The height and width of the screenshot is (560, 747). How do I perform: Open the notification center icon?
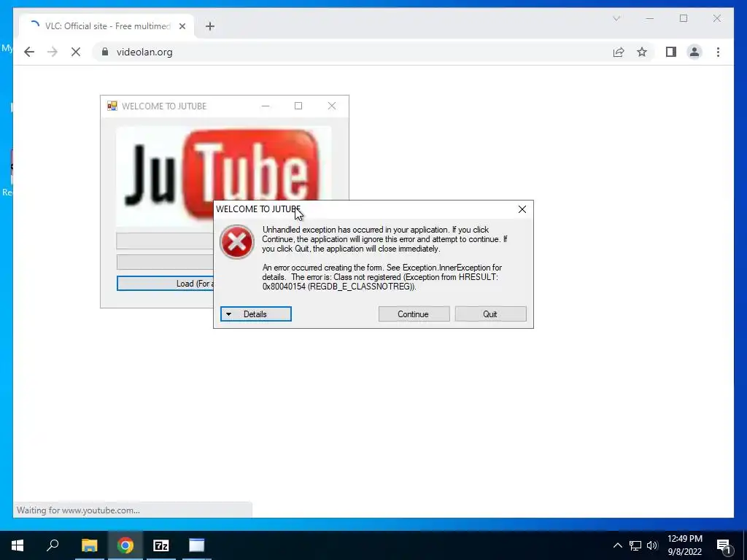(724, 545)
